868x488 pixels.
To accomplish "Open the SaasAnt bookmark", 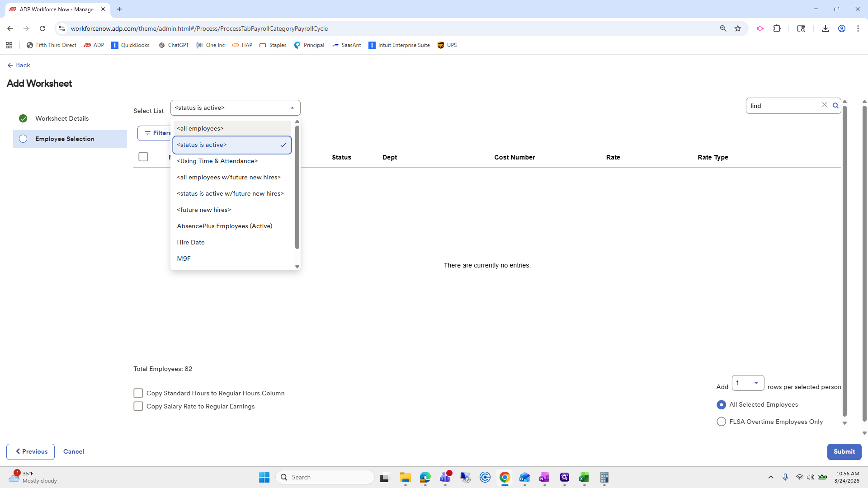I will 347,45.
